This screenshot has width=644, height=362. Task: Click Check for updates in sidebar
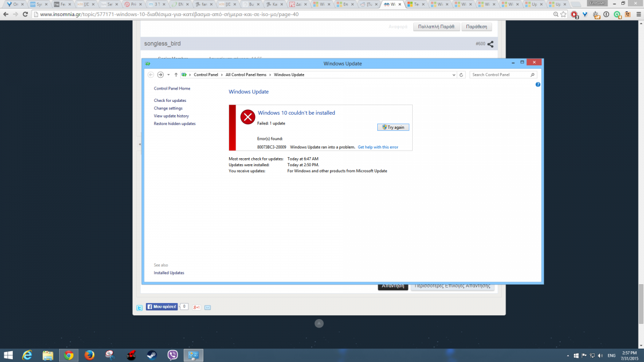tap(170, 101)
